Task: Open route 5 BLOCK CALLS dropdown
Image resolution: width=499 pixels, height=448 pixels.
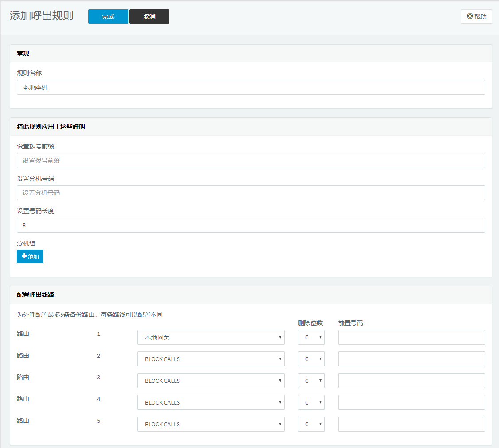Action: [x=211, y=424]
